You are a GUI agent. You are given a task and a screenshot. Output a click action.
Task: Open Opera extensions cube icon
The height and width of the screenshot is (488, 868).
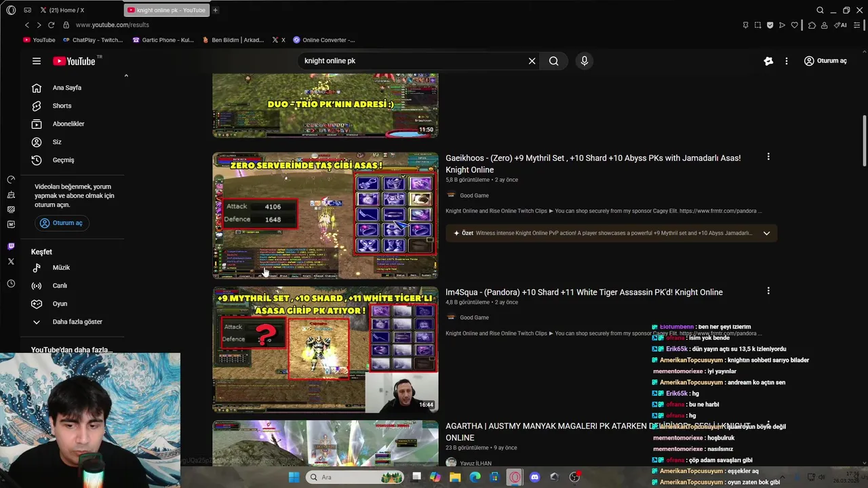click(812, 25)
